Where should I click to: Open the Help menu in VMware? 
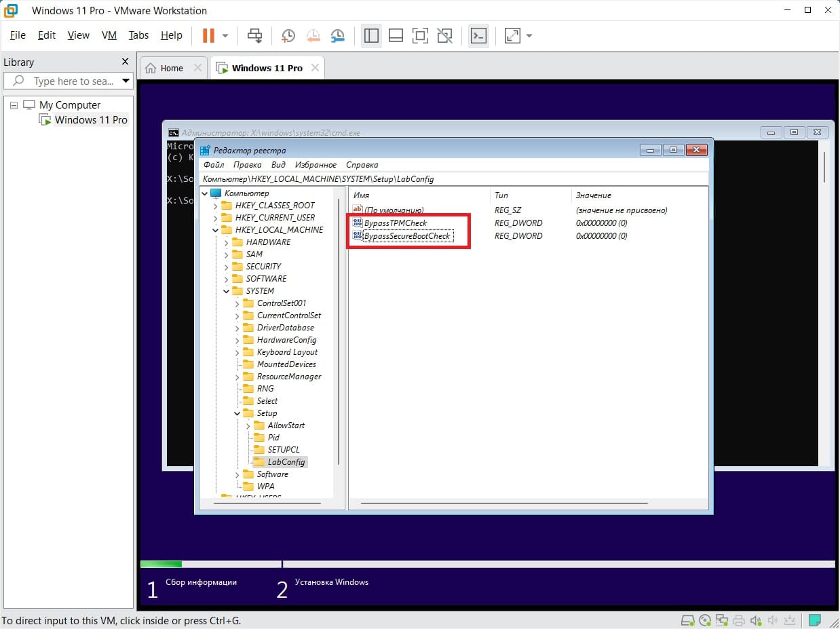172,35
